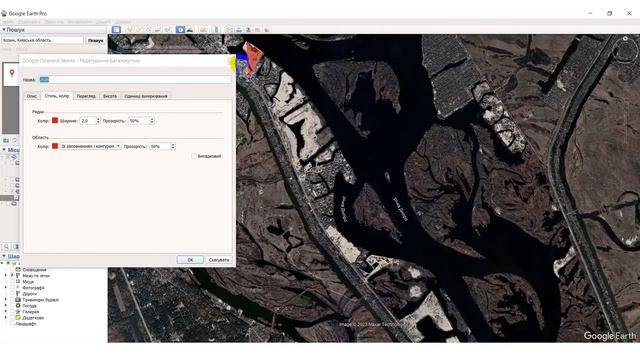Click the Пошук search button
The height and width of the screenshot is (360, 640).
96,40
